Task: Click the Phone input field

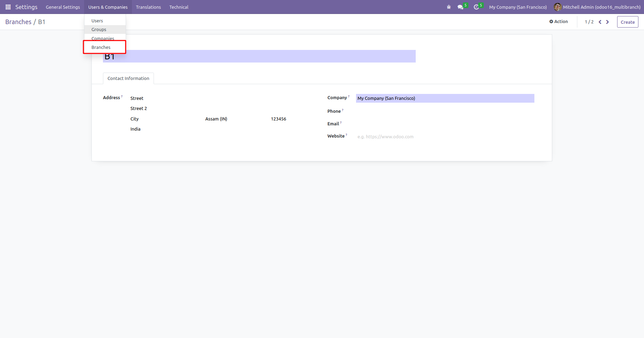Action: click(x=445, y=111)
